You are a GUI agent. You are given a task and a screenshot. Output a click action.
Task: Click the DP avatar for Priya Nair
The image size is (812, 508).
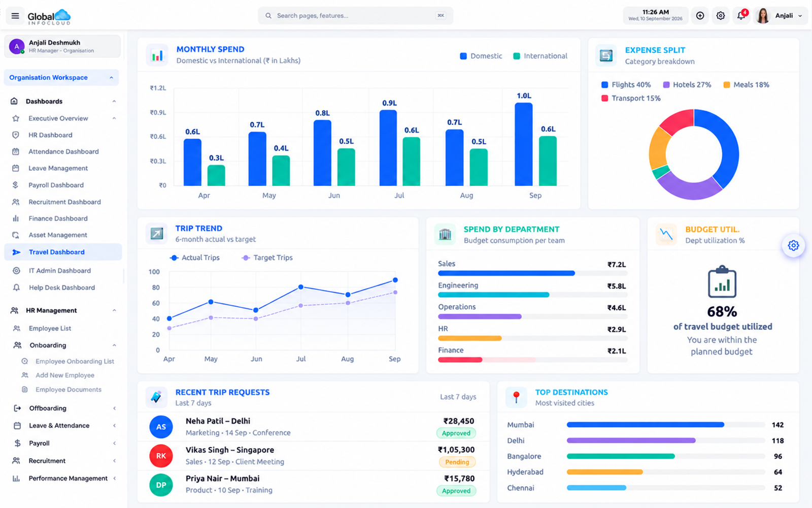click(161, 485)
